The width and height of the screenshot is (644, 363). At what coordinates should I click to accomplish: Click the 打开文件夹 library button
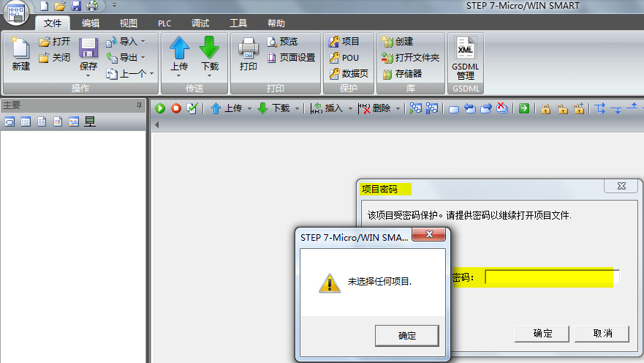point(388,57)
